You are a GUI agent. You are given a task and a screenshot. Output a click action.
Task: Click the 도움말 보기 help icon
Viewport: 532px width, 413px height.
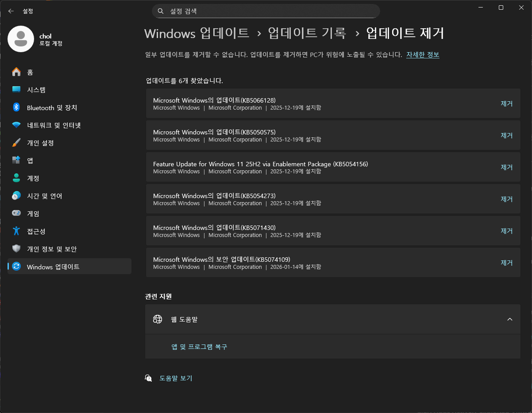coord(148,378)
